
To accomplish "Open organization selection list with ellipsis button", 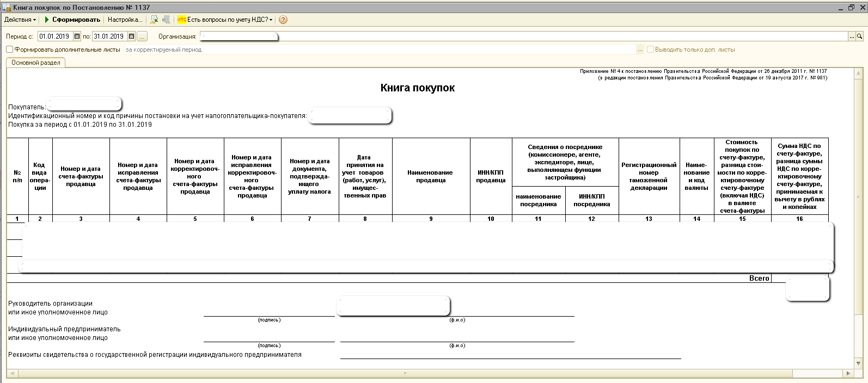I will click(852, 36).
